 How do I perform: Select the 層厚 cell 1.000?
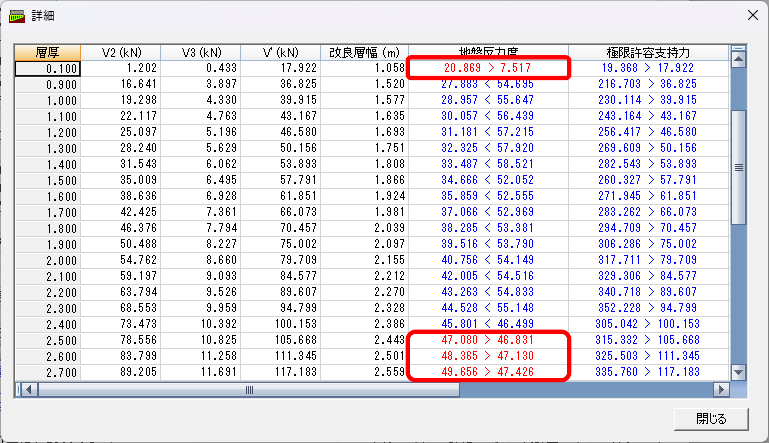pyautogui.click(x=48, y=100)
